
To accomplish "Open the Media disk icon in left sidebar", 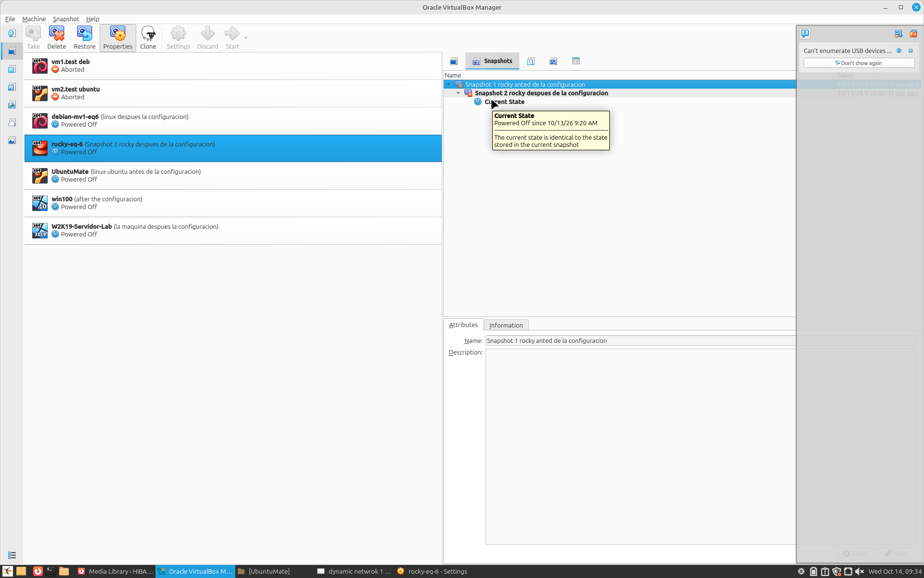I will point(12,87).
